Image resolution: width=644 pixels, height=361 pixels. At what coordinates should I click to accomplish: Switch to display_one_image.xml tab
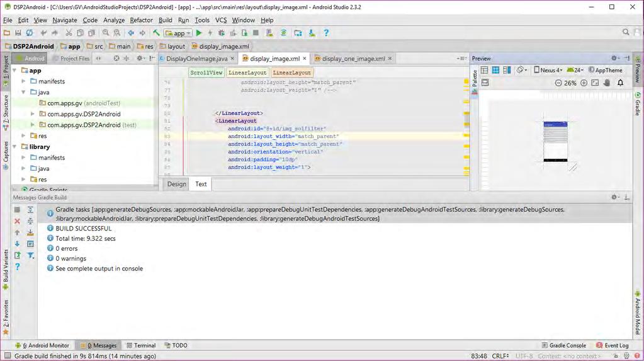353,59
